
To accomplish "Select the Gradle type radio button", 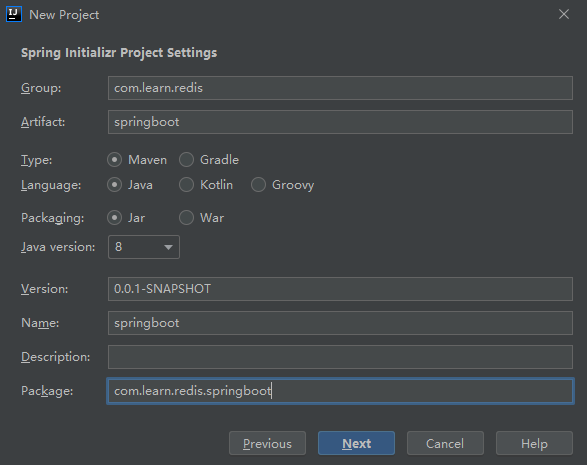I will [186, 160].
